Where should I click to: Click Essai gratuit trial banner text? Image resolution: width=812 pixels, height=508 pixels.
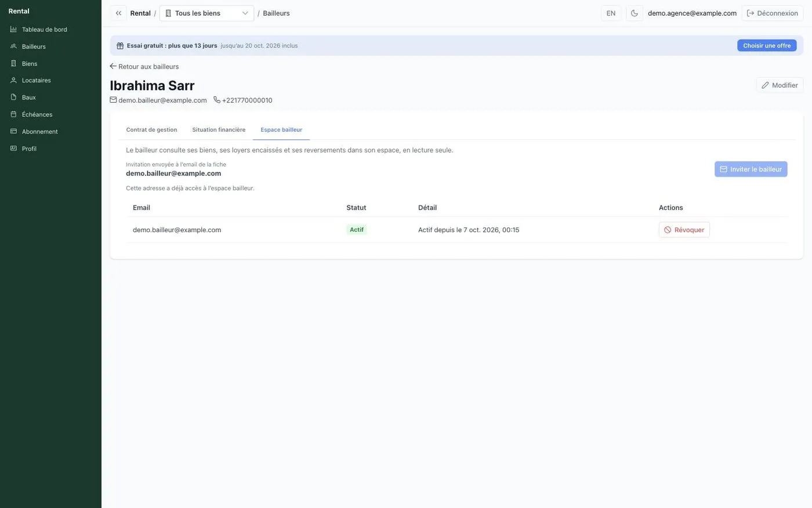click(x=172, y=46)
